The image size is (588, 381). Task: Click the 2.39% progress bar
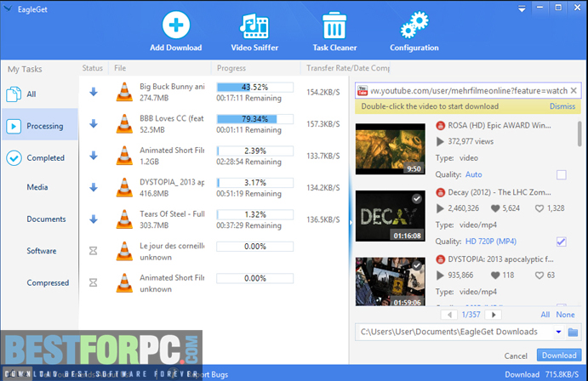tap(255, 151)
